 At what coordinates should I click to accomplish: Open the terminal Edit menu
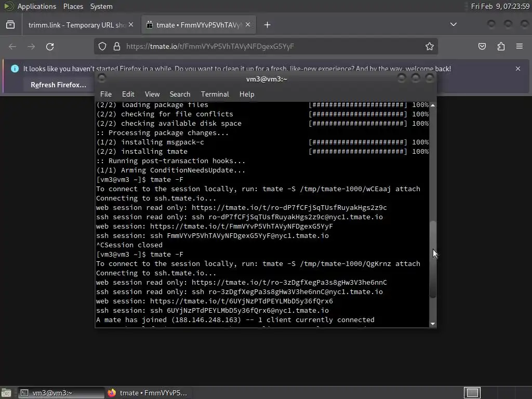click(x=128, y=94)
